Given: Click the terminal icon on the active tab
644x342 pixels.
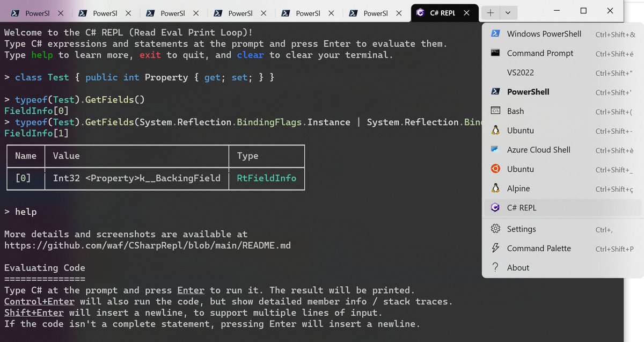Looking at the screenshot, I should [x=420, y=12].
